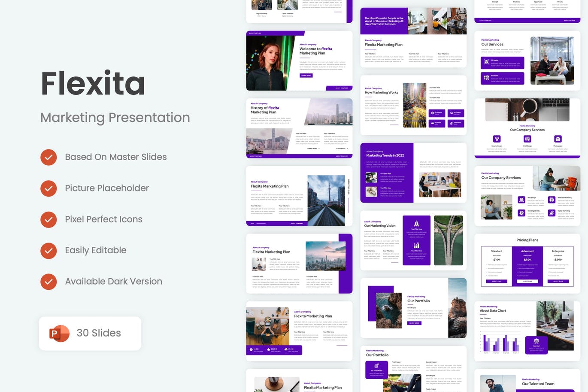This screenshot has width=588, height=392.
Task: Click the Our Clients people icon
Action: coord(432,123)
